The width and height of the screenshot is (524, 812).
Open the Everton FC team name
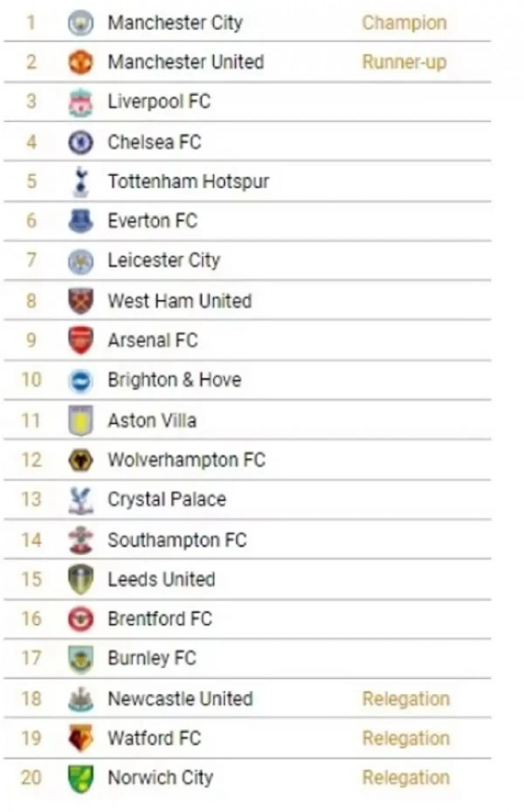tap(153, 221)
